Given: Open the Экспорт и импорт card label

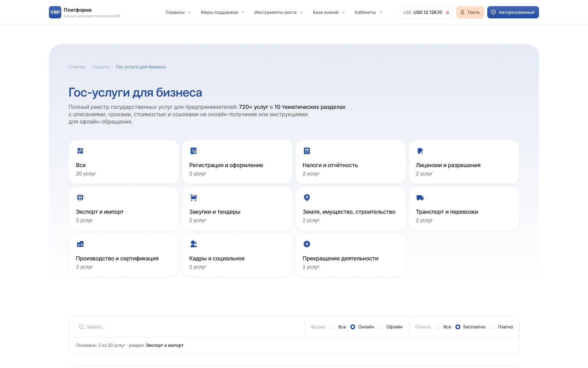Looking at the screenshot, I should coord(100,212).
